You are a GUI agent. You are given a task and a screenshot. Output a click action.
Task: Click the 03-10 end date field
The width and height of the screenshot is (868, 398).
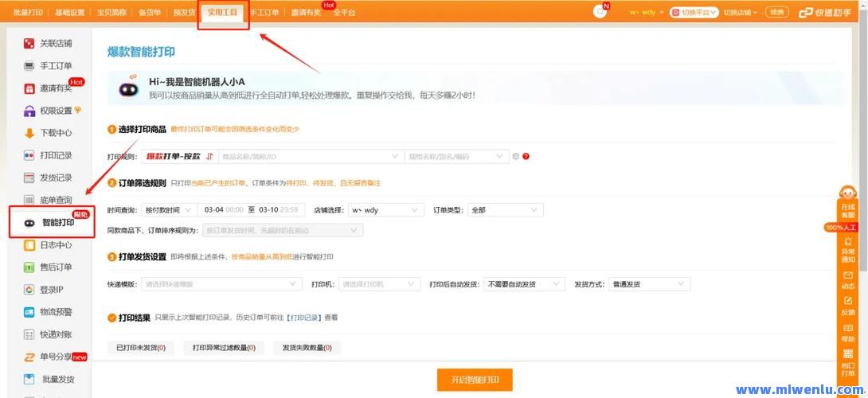[280, 210]
